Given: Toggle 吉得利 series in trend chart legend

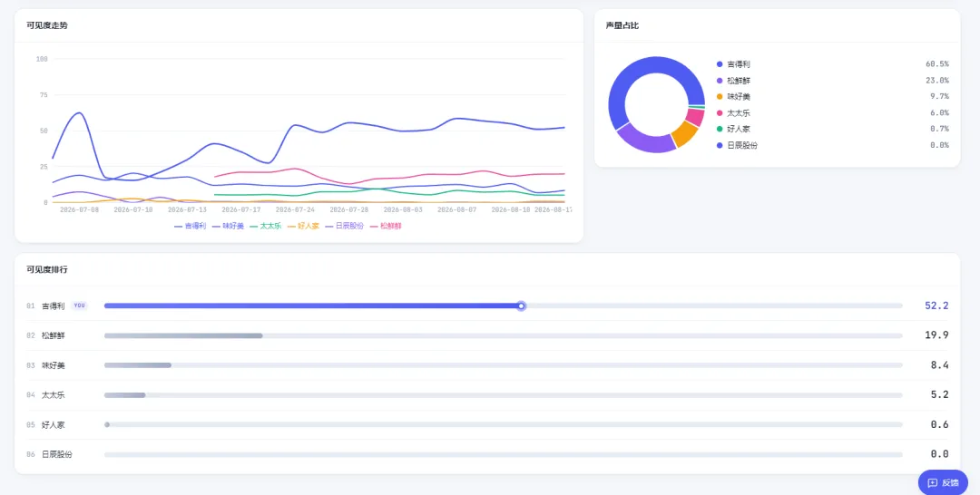Looking at the screenshot, I should coord(191,226).
